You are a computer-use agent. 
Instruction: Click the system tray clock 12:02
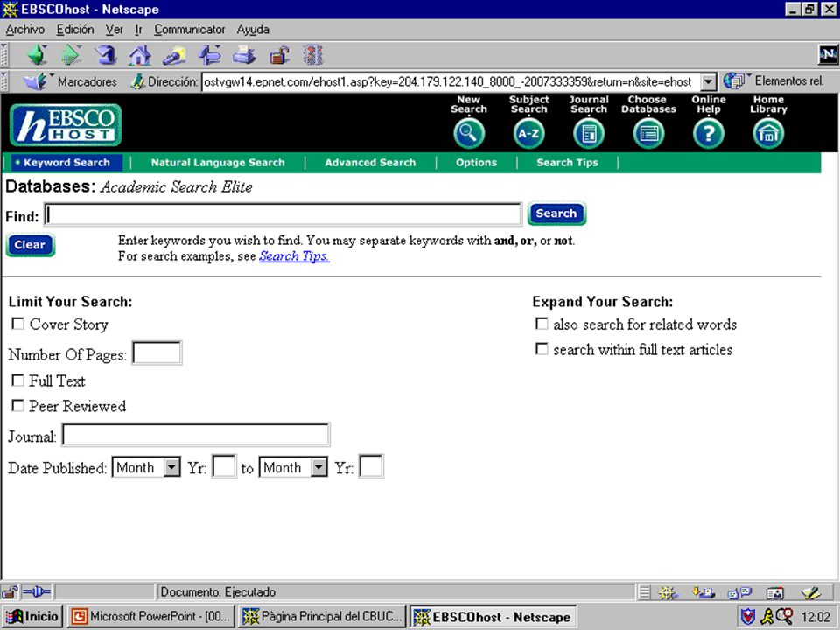click(815, 617)
